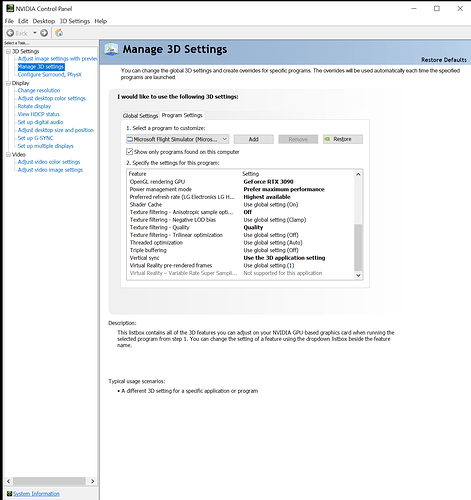
Task: Click the list's scroll down arrow
Action: click(x=358, y=275)
